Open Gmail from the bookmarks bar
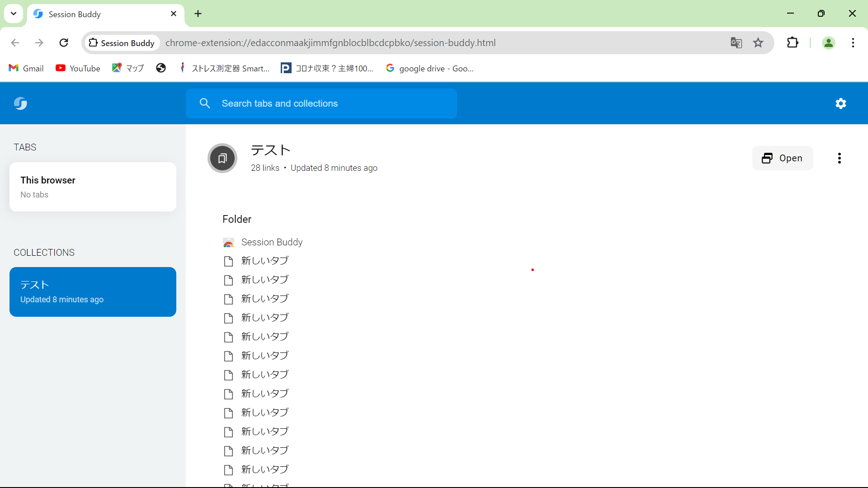 (x=26, y=68)
